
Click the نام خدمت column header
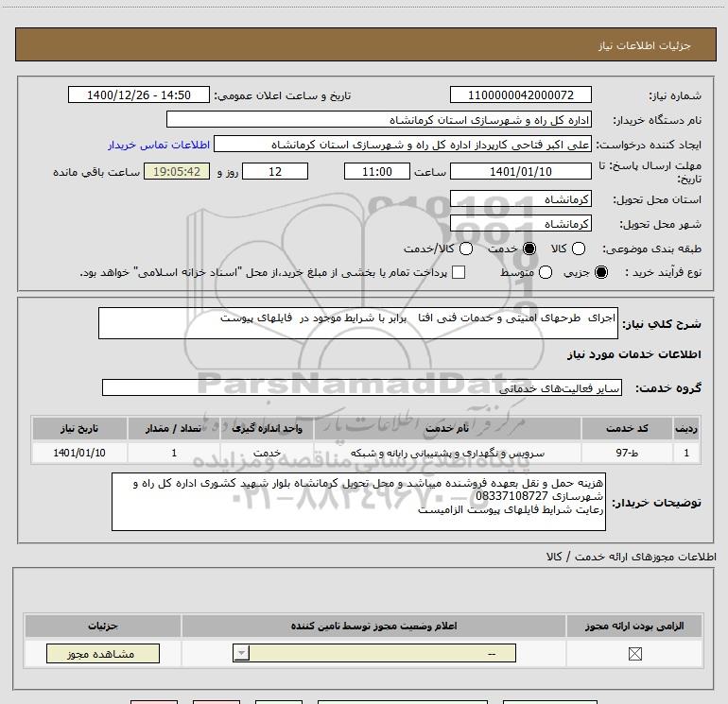tap(447, 428)
